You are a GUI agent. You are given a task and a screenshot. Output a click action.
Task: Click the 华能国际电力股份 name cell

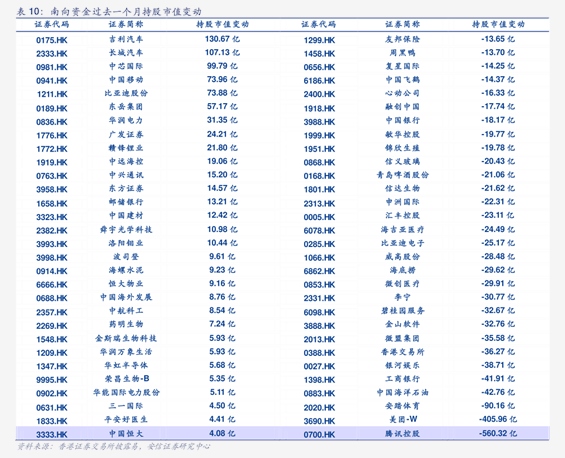pyautogui.click(x=126, y=392)
